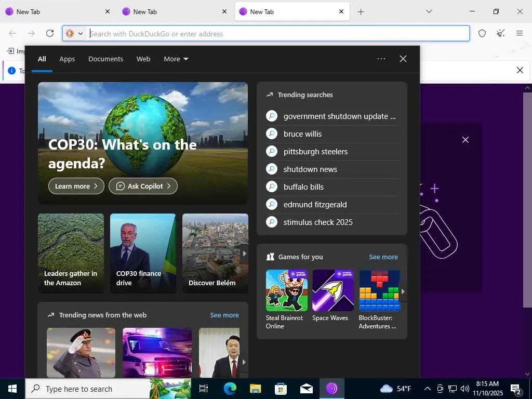This screenshot has width=532, height=399.
Task: Open the clock showing 8:15 AM
Action: click(x=488, y=389)
